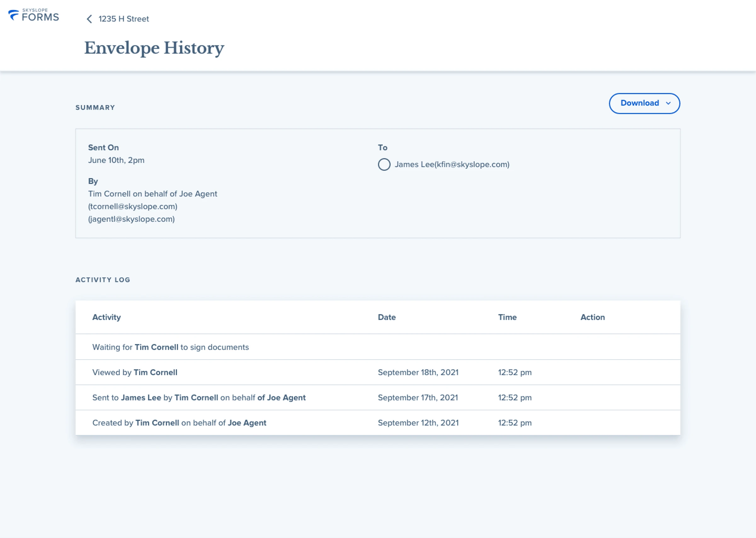This screenshot has width=756, height=538.
Task: Click Tim Cornell on behalf of Joe Agent
Action: pos(152,194)
